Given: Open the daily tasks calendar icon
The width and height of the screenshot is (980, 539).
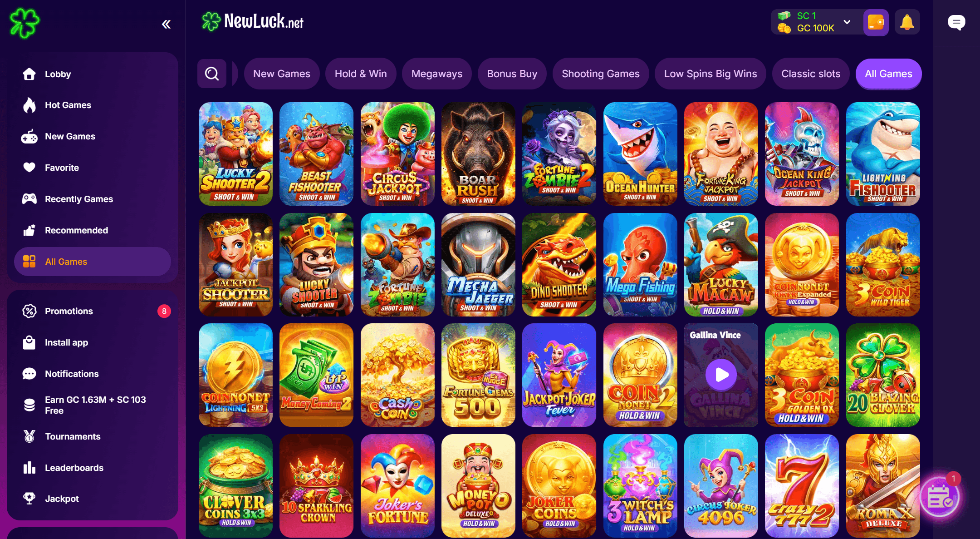Looking at the screenshot, I should [x=940, y=497].
